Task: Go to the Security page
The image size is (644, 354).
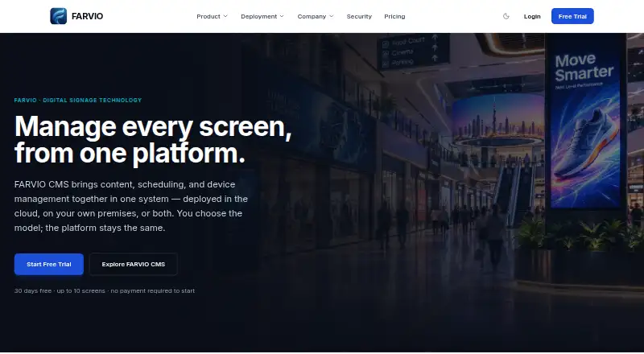Action: coord(359,16)
